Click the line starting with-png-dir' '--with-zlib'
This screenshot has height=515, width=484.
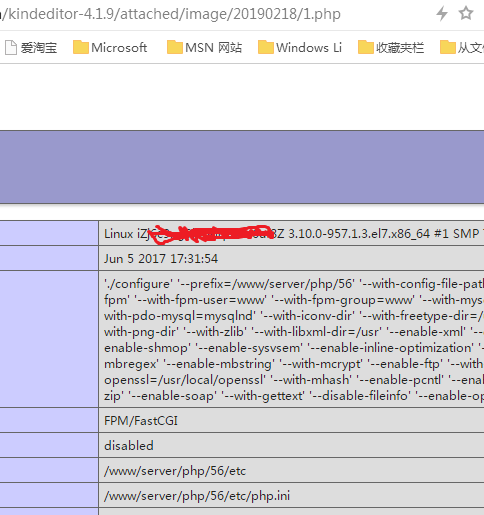click(294, 332)
